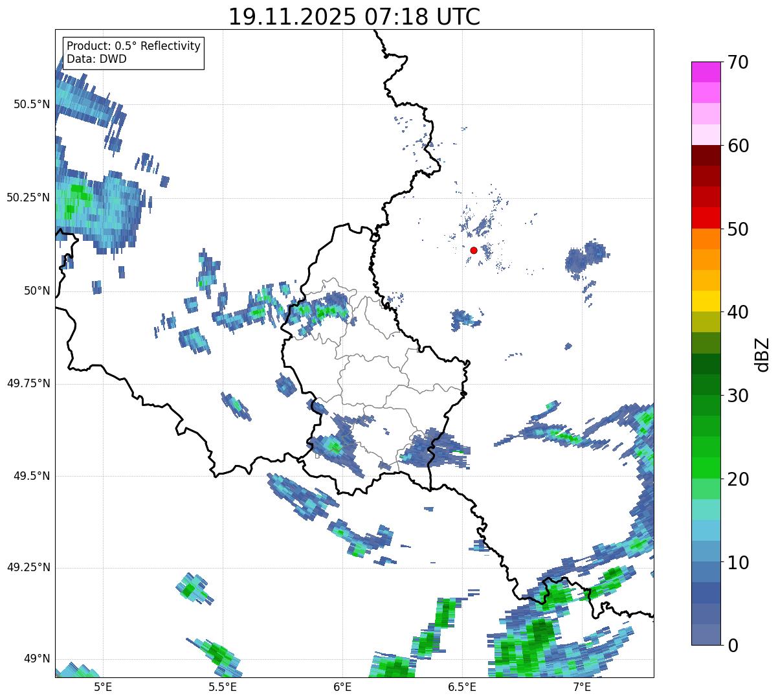Click the 50°N latitude label

(38, 291)
